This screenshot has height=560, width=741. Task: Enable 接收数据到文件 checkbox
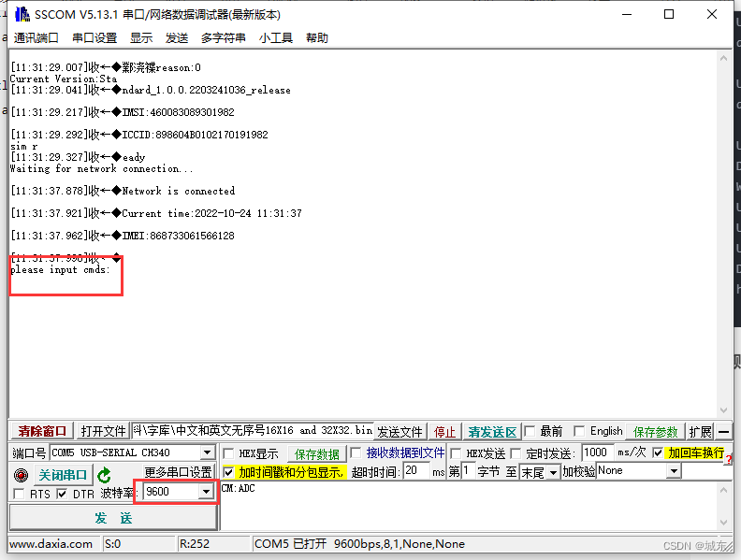tap(356, 452)
